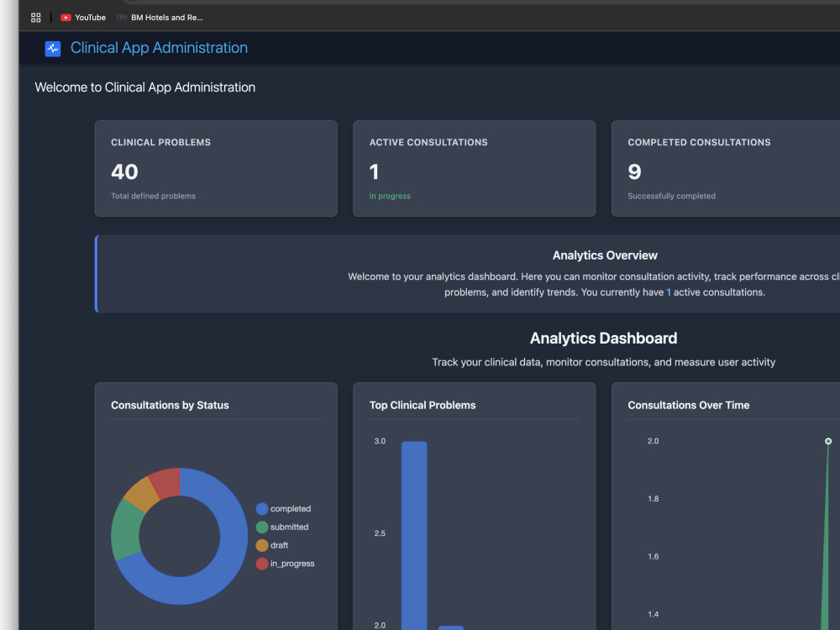This screenshot has width=840, height=630.
Task: Toggle the draft legend orange swatch
Action: 262,545
